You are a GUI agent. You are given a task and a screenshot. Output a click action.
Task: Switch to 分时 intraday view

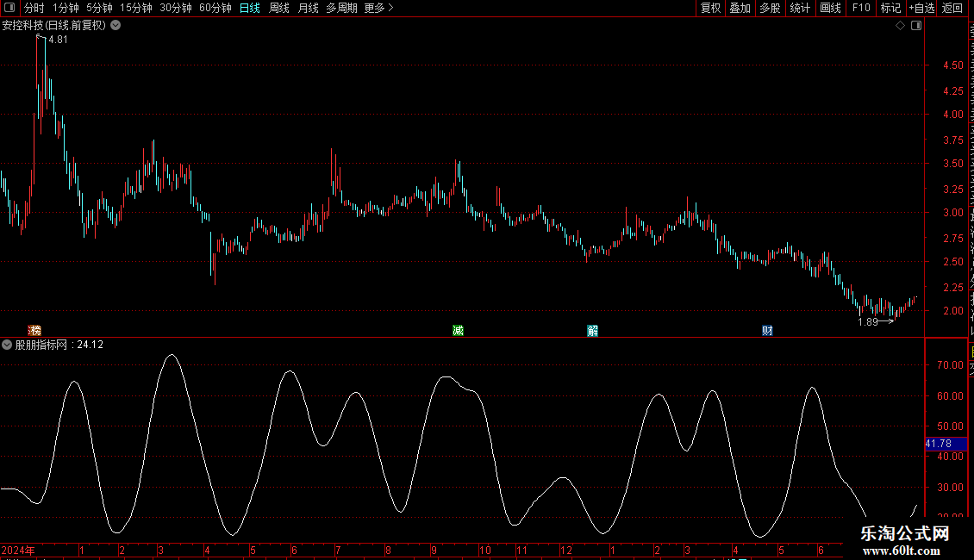coord(34,8)
